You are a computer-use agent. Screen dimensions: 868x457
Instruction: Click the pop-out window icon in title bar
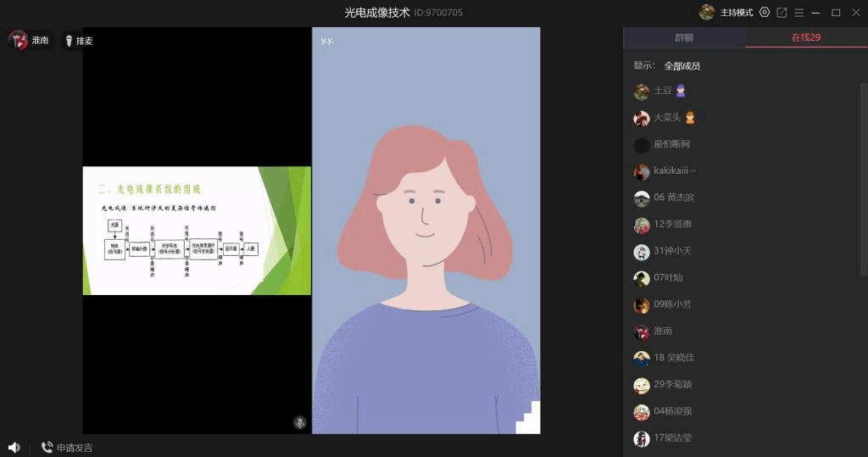782,13
